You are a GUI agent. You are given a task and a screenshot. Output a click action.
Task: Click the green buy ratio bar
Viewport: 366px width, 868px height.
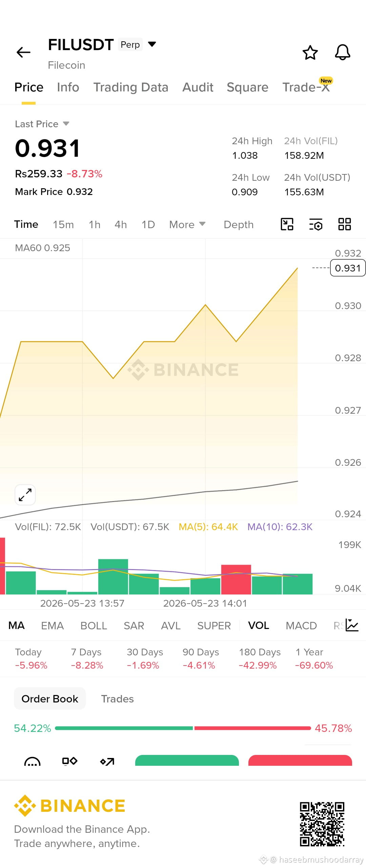(124, 728)
